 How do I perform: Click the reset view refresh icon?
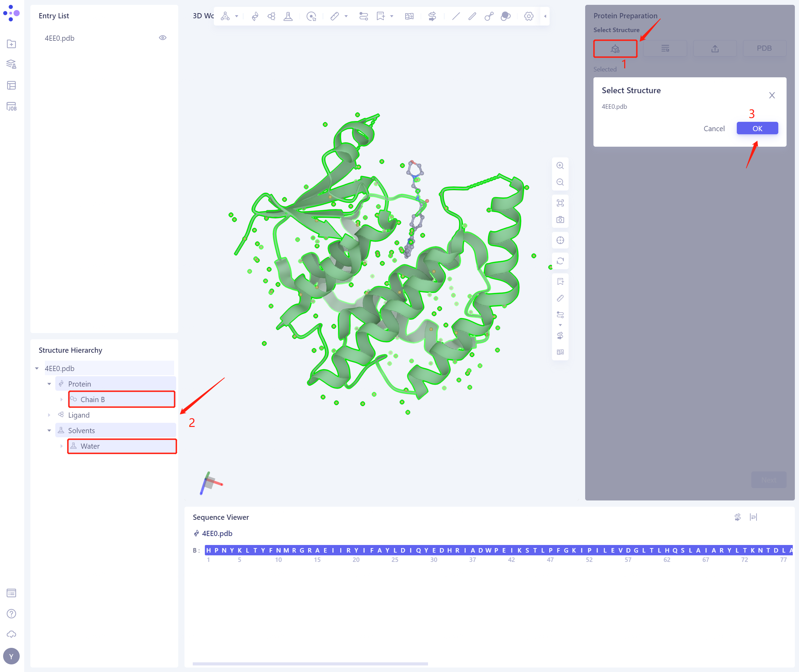(560, 261)
